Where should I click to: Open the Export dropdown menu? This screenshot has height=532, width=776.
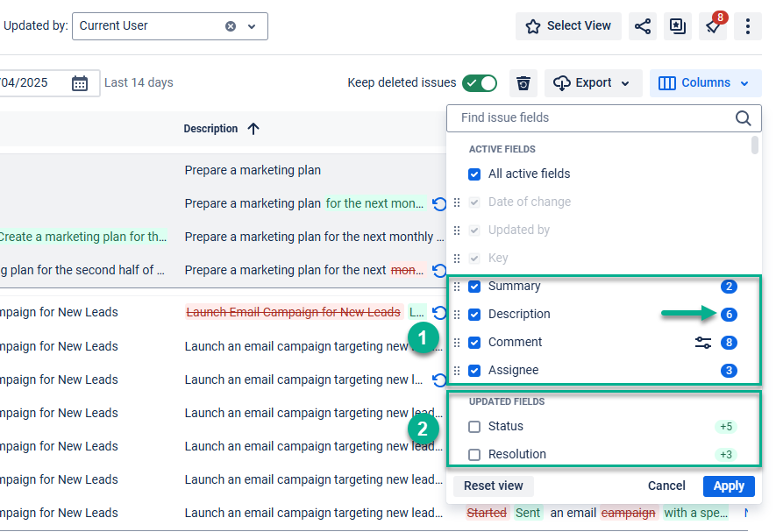click(593, 83)
